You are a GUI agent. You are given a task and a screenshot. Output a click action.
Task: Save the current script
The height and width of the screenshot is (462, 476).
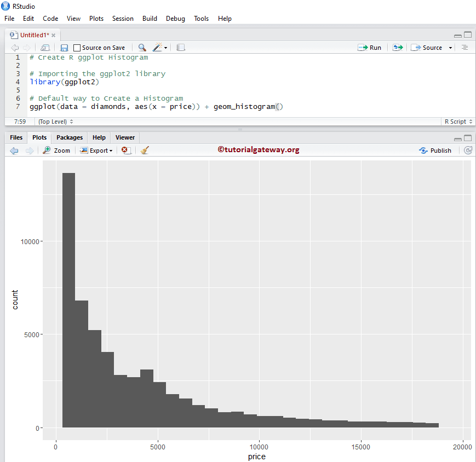(x=64, y=47)
